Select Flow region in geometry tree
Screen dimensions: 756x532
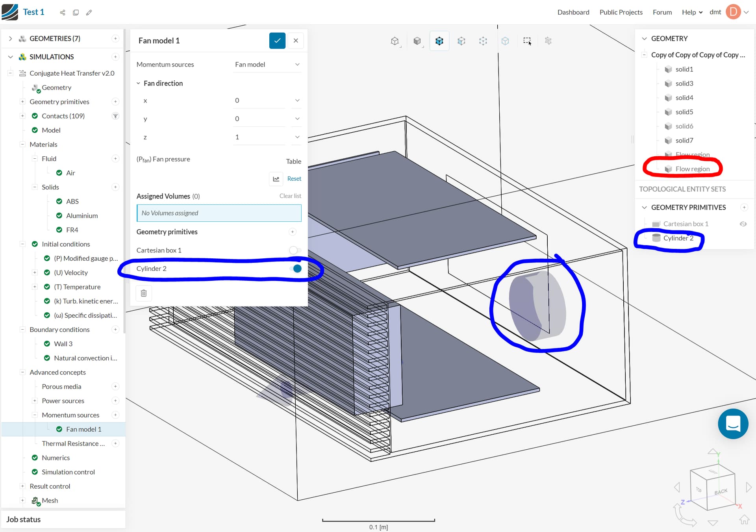692,169
